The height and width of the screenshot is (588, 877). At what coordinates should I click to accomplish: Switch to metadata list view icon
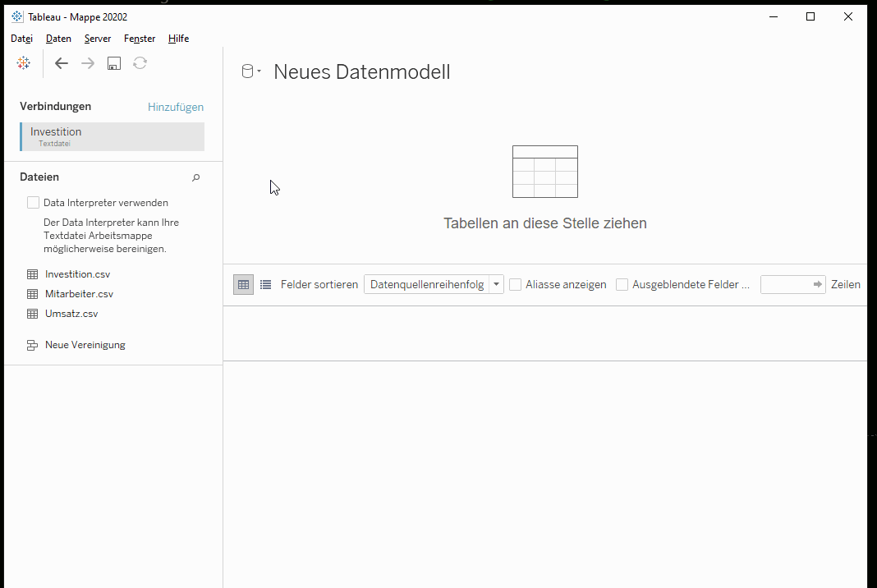coord(266,284)
